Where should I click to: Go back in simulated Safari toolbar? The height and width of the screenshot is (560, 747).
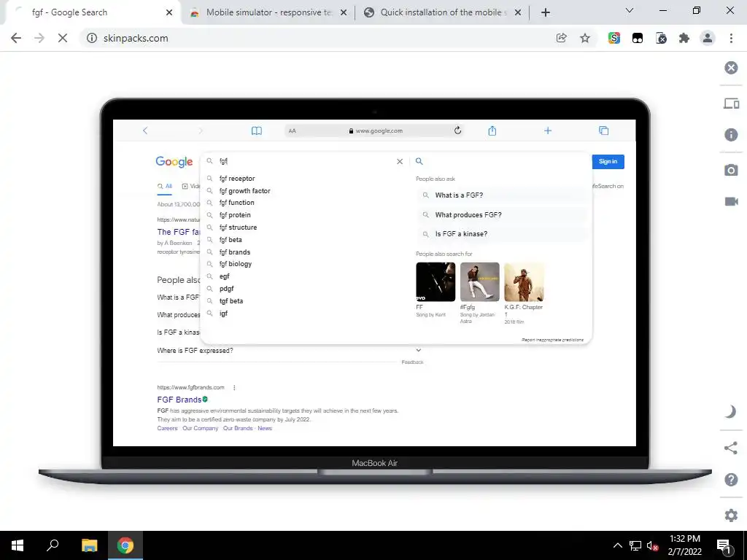(x=145, y=131)
